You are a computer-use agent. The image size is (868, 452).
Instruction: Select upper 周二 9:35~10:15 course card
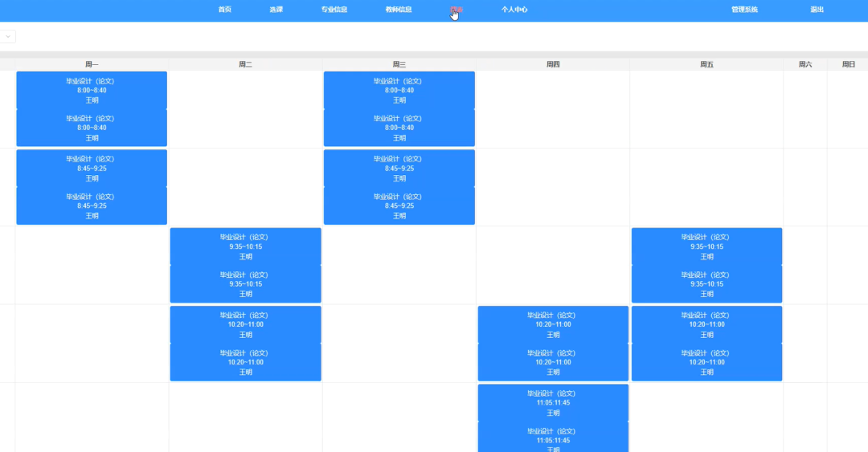246,246
